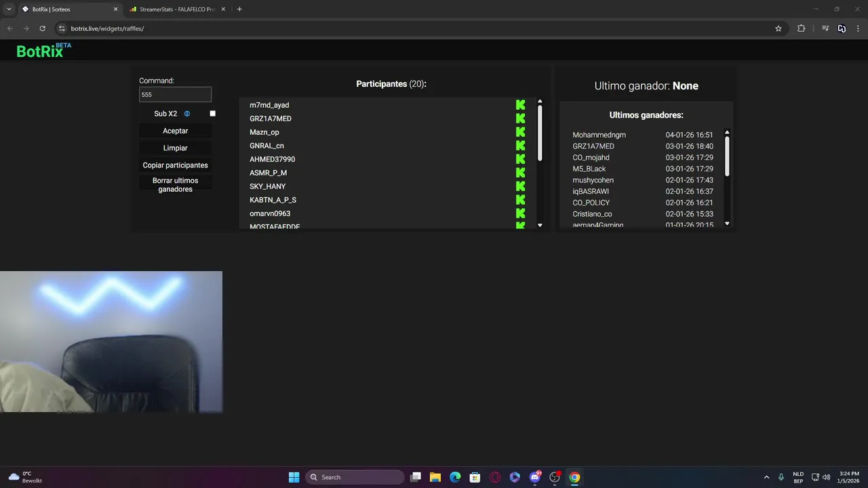
Task: Click winner CO_mojahd in recent winners
Action: tap(591, 157)
